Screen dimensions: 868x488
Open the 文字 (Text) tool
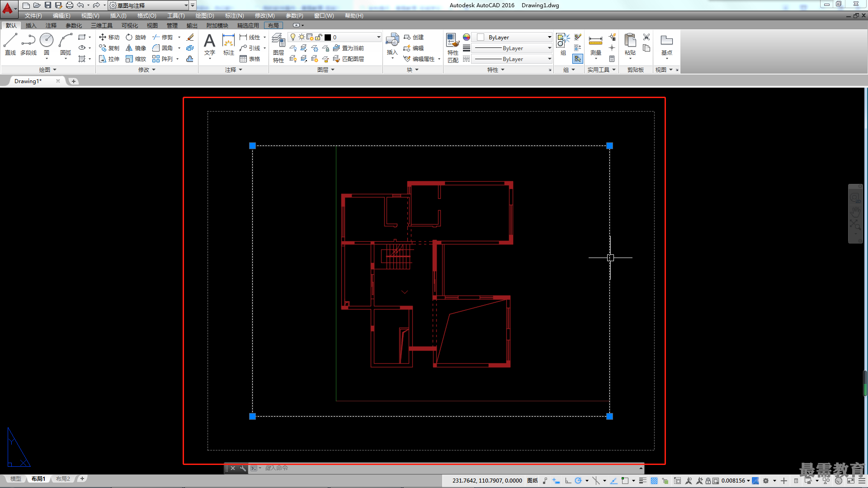tap(209, 44)
